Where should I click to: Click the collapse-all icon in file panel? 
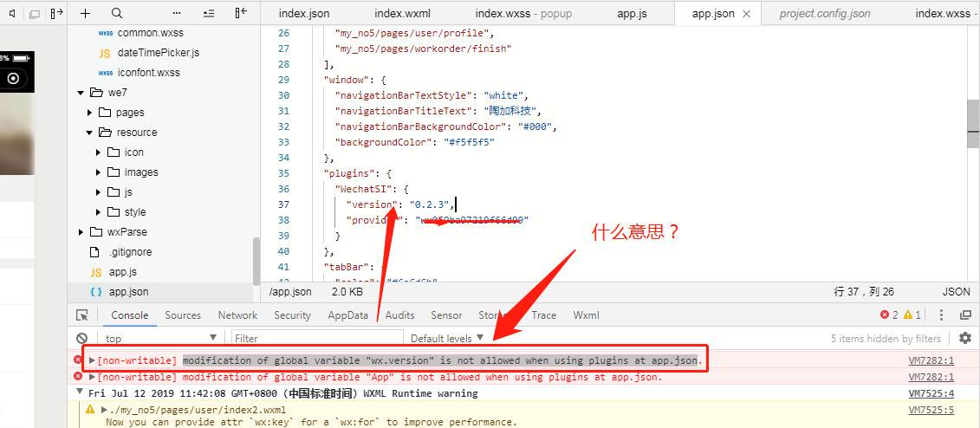[x=210, y=13]
